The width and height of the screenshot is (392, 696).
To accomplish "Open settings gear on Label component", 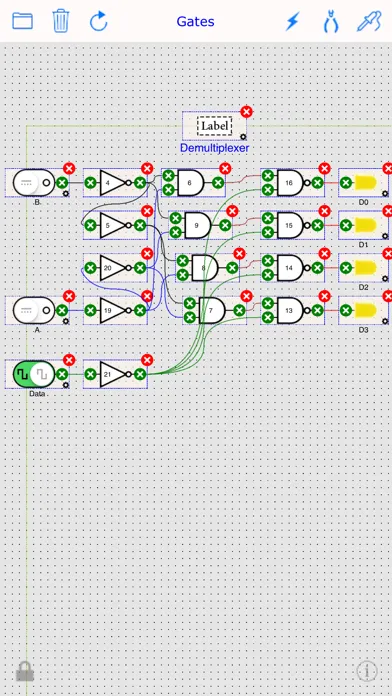I will 243,137.
